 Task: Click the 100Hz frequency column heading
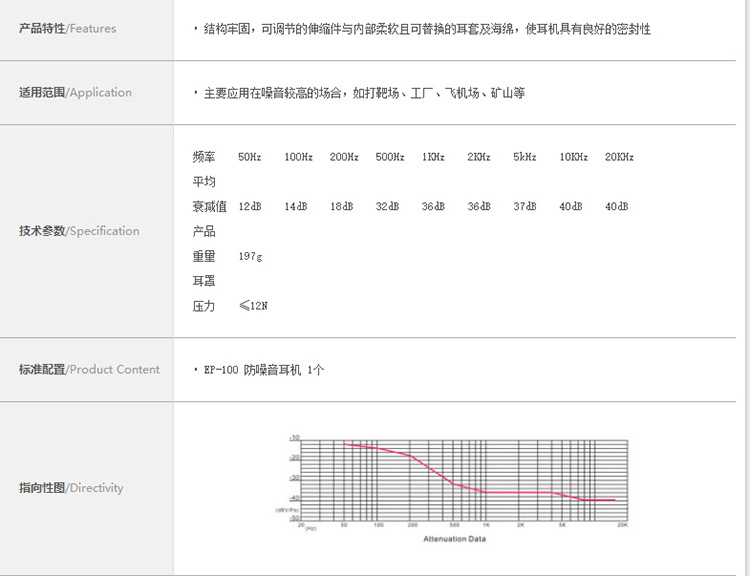tap(298, 157)
